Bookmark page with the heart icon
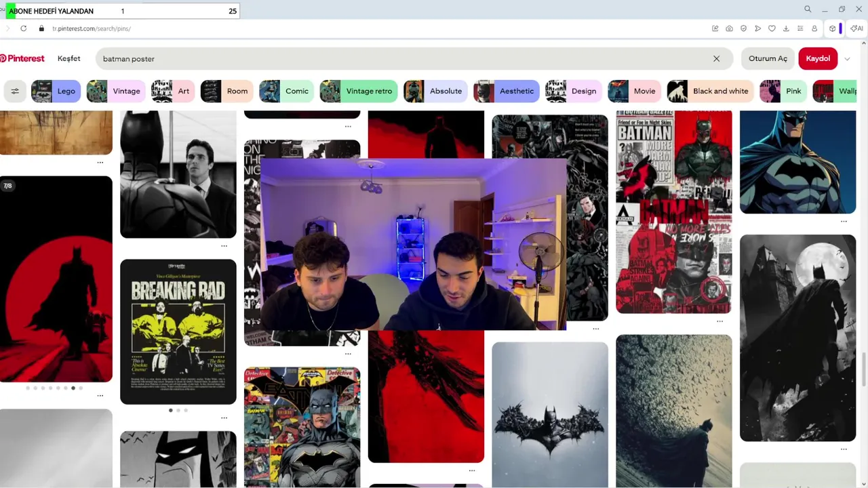 (x=772, y=28)
